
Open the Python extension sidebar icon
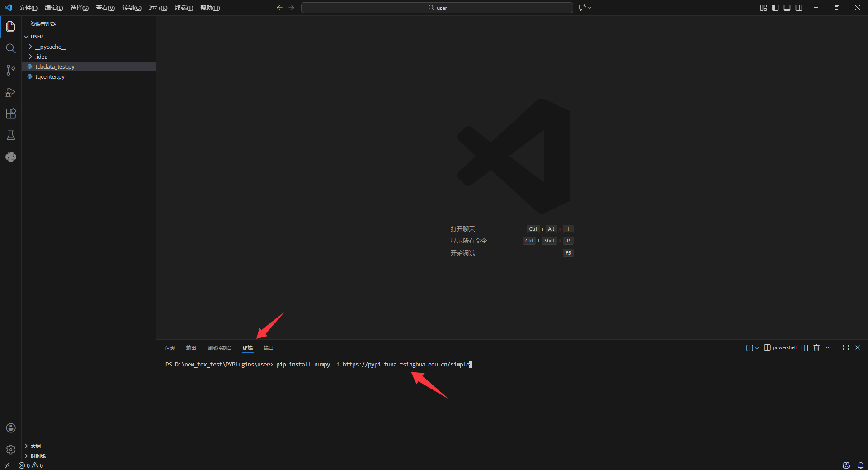point(11,157)
